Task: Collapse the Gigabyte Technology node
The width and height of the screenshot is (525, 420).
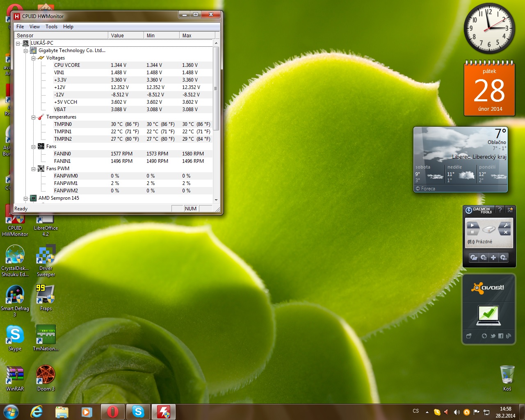Action: [x=26, y=51]
